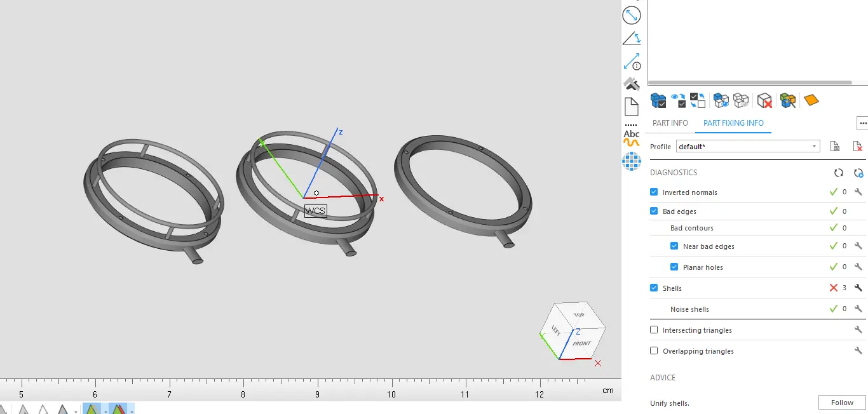Toggle the Planar holes checkbox
The width and height of the screenshot is (868, 414).
674,267
